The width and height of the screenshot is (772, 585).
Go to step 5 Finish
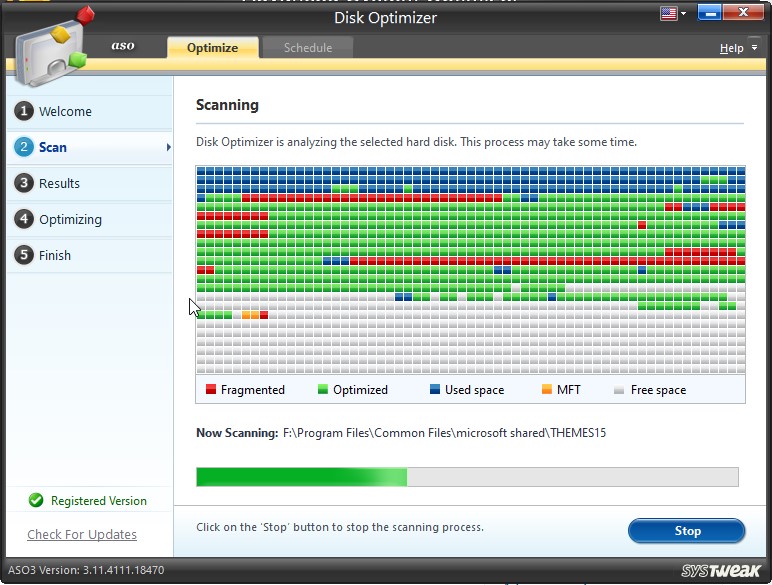coord(90,255)
